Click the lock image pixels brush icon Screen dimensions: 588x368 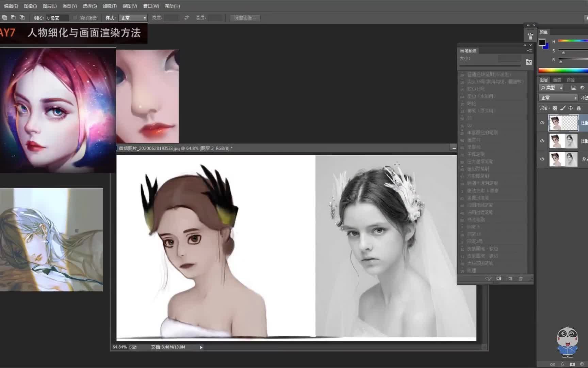point(563,108)
